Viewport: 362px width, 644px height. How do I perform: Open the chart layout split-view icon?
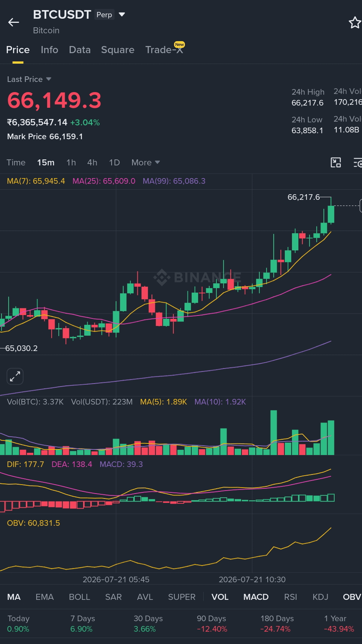[x=336, y=162]
